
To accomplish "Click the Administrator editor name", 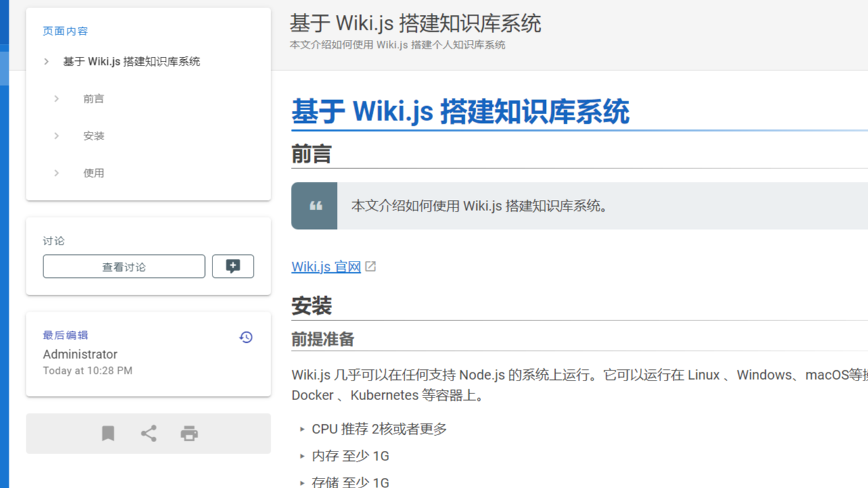I will [x=80, y=354].
